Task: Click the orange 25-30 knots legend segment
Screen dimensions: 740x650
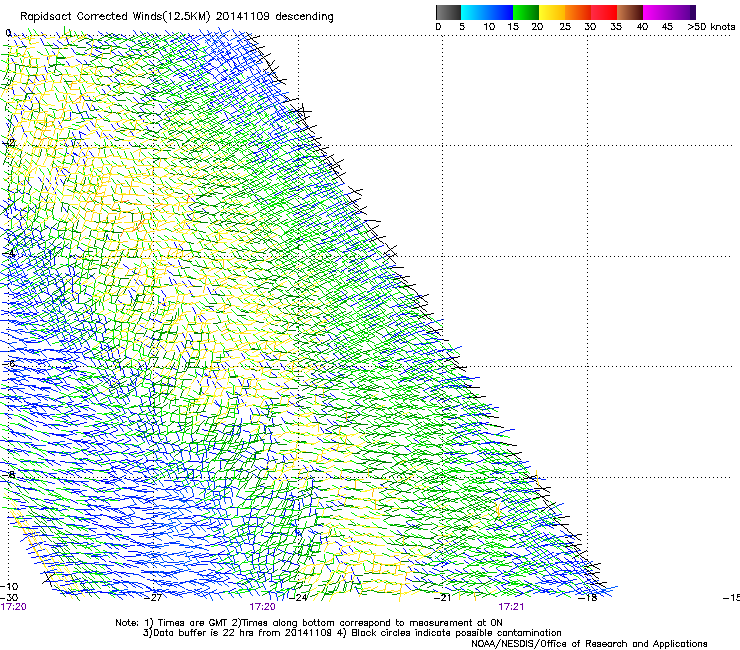Action: [578, 12]
